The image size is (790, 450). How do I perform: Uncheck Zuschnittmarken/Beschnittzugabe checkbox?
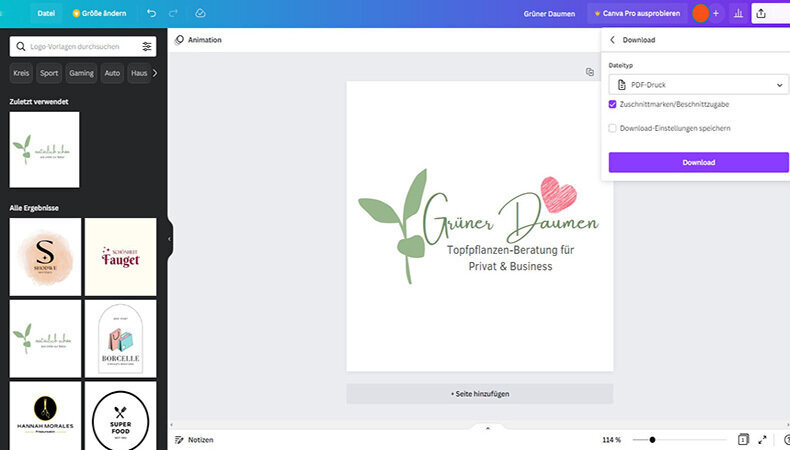pos(613,104)
